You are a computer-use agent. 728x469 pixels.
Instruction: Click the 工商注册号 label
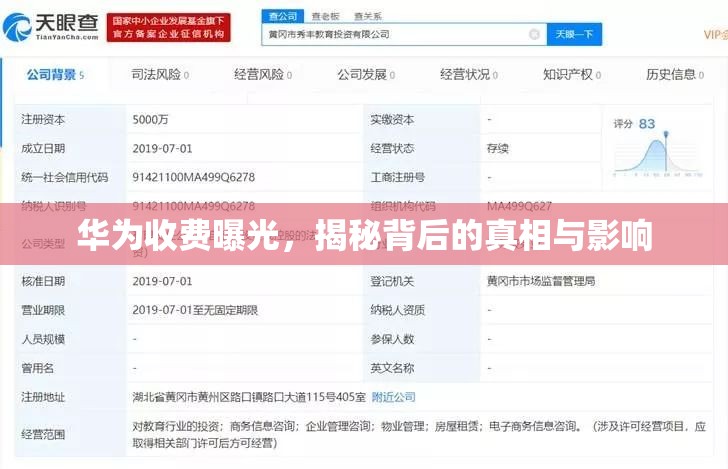click(x=398, y=177)
